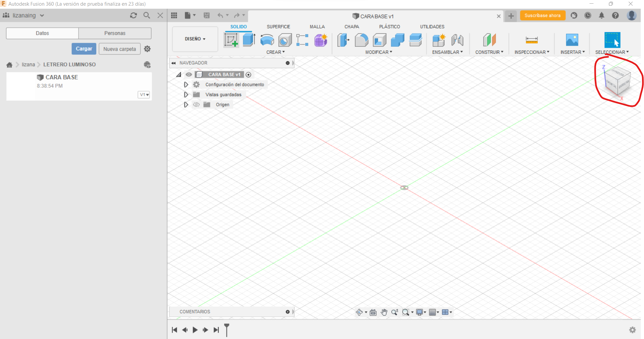Show the hidden Origen folder

(196, 105)
